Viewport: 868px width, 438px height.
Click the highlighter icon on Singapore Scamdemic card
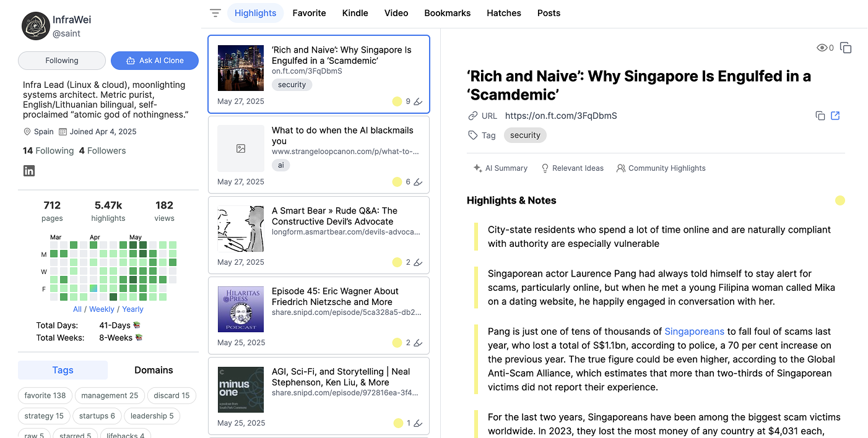418,101
